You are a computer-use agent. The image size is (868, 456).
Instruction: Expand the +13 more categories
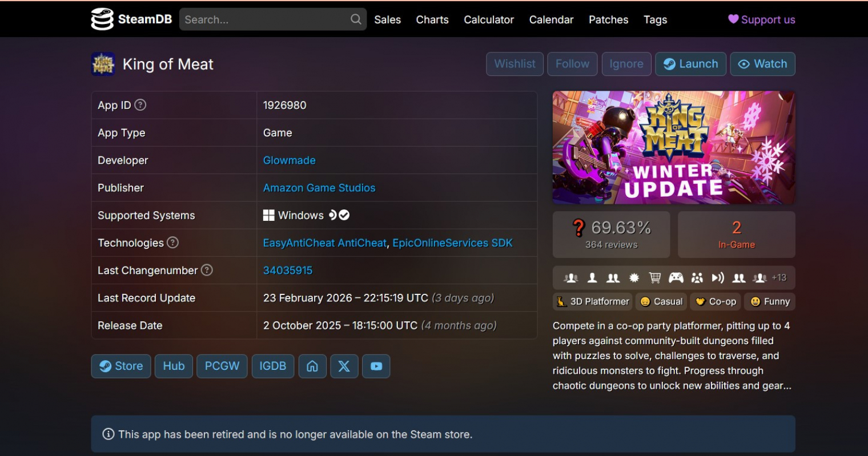779,278
